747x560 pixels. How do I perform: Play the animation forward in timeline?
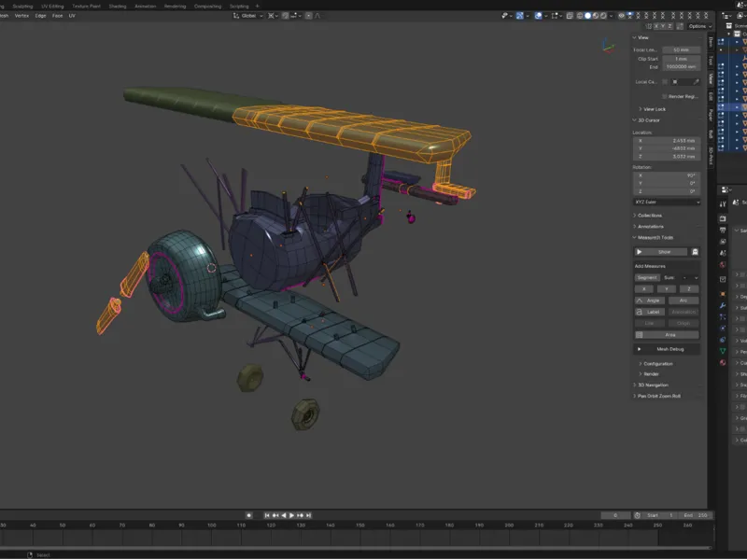click(x=291, y=516)
